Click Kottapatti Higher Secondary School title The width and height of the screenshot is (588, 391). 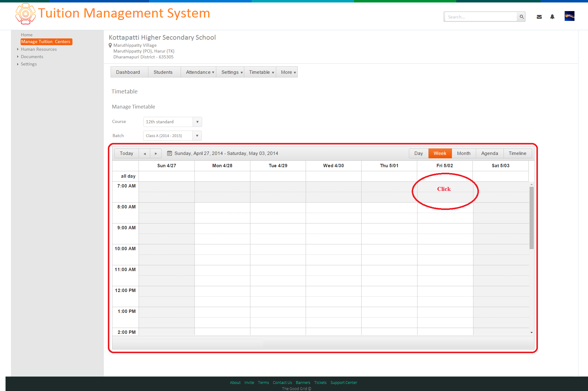point(162,38)
